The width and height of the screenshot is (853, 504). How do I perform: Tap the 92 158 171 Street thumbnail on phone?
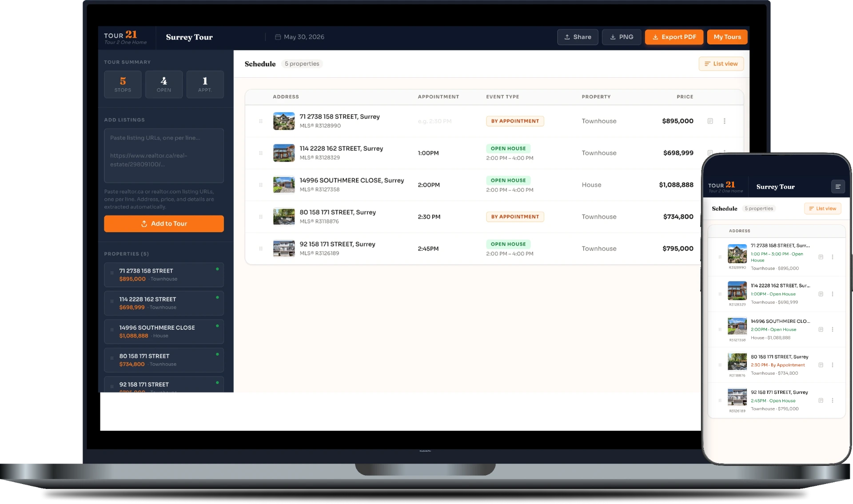737,397
